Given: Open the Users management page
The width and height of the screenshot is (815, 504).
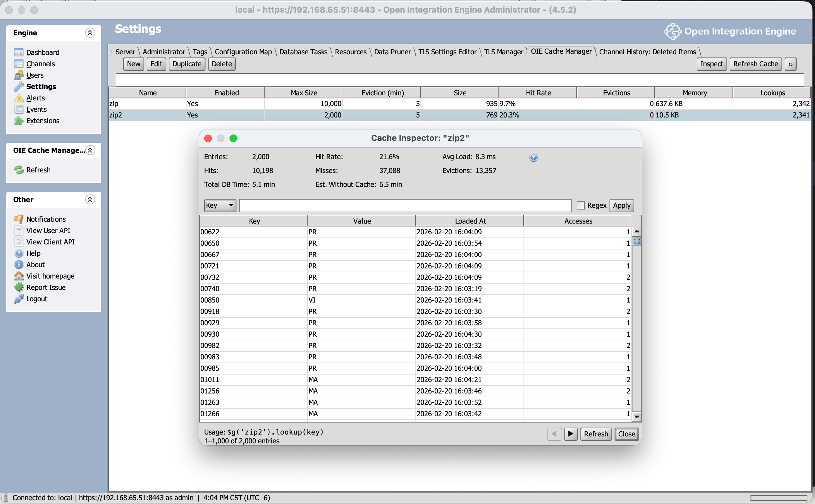Looking at the screenshot, I should [x=35, y=75].
